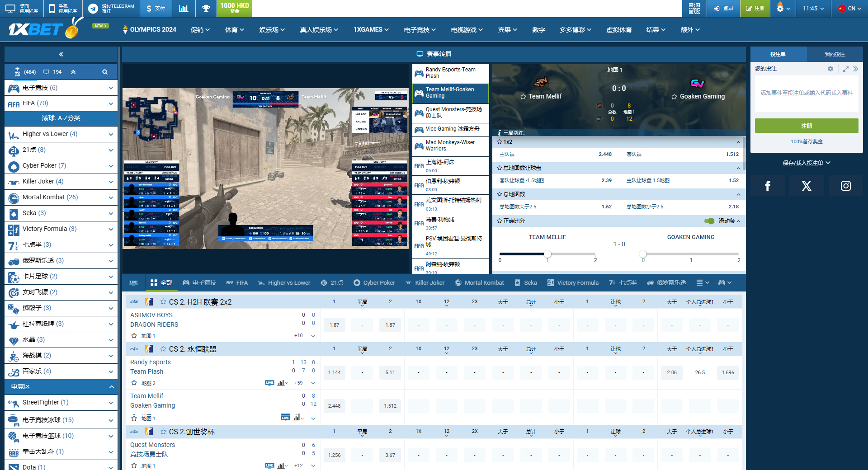
Task: Favorite Goaken Gaming with star icon
Action: click(x=674, y=97)
